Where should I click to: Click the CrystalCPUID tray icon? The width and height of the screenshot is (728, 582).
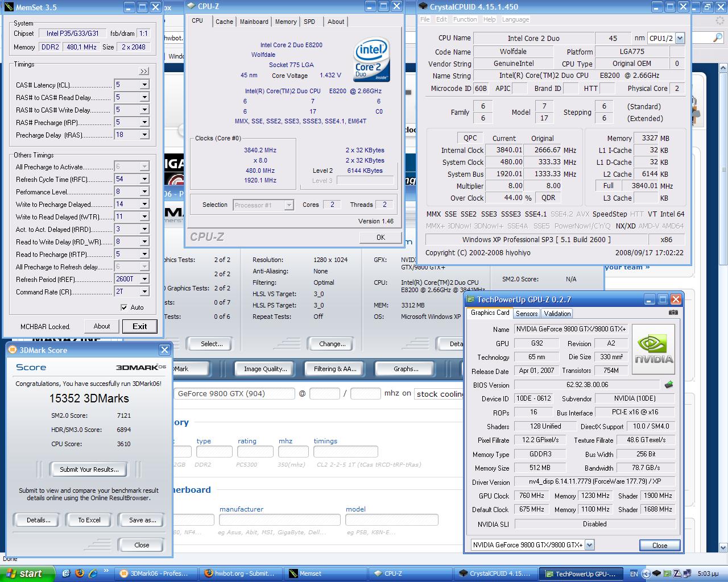point(656,573)
